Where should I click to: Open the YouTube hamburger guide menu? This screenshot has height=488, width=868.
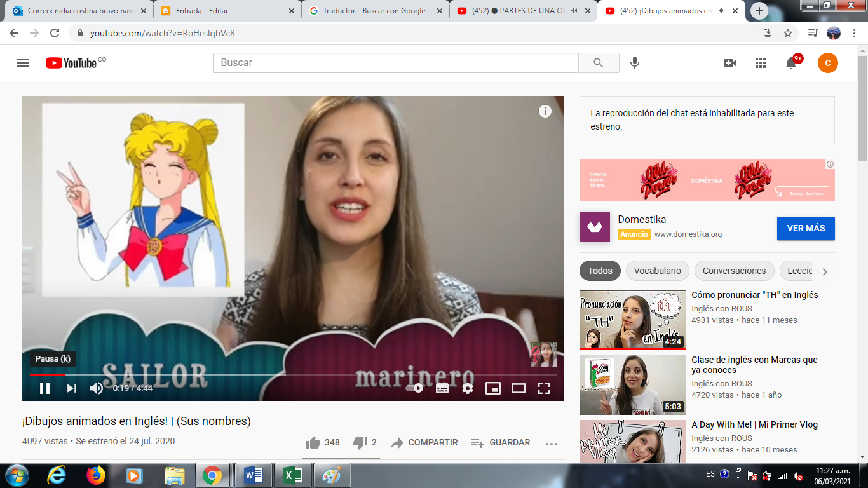tap(23, 63)
